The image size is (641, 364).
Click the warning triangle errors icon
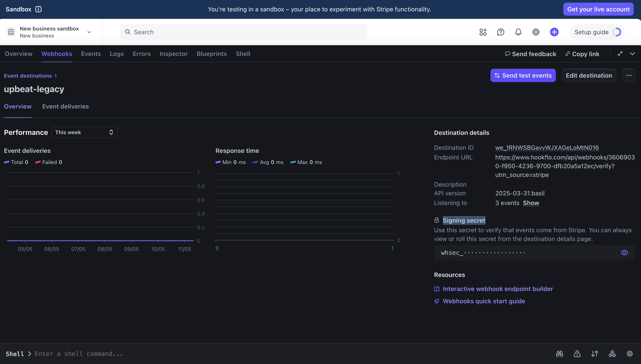tap(577, 354)
